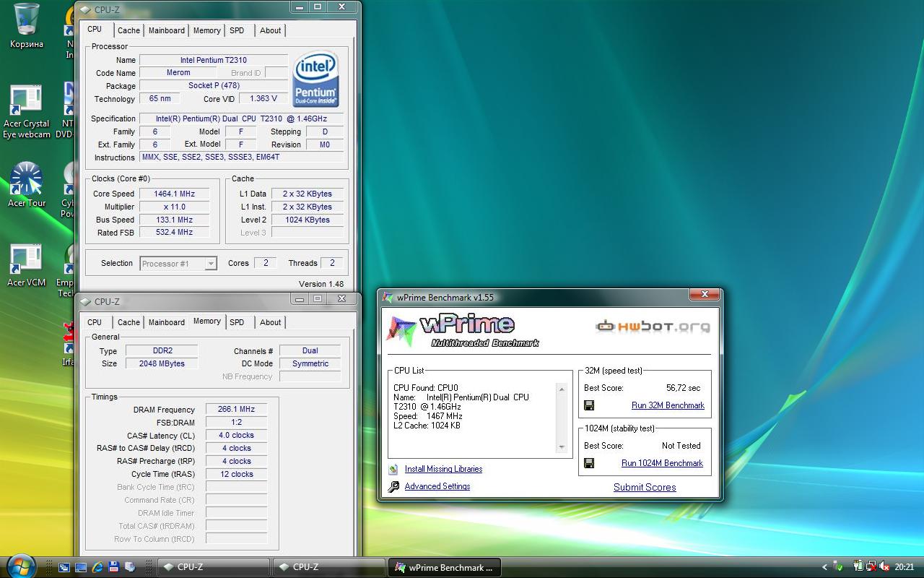The height and width of the screenshot is (578, 924).
Task: Click the Specification field text
Action: click(242, 118)
